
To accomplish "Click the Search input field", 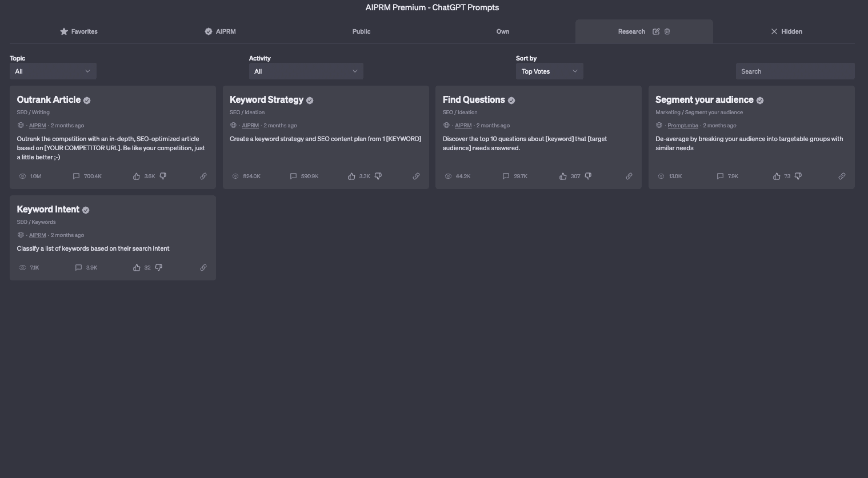I will click(x=795, y=71).
